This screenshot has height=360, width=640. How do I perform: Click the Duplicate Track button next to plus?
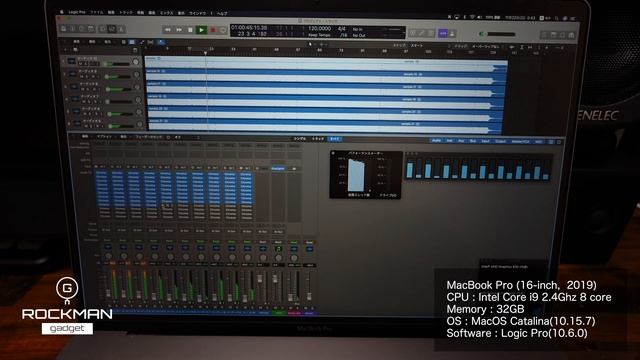tap(76, 50)
